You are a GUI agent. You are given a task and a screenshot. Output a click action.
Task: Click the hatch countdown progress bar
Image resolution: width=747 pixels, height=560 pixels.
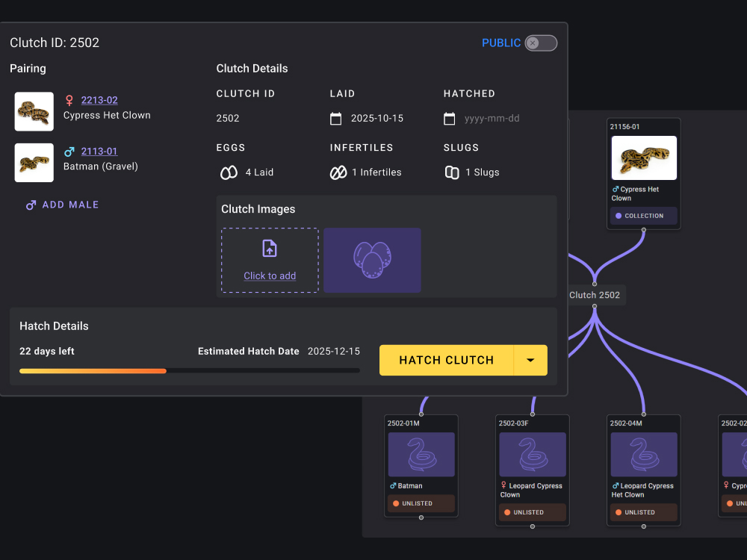click(189, 370)
